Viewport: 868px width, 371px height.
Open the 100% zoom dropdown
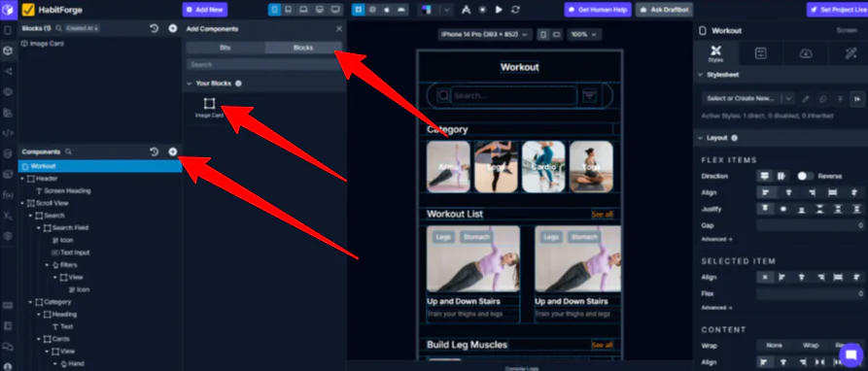pyautogui.click(x=583, y=34)
